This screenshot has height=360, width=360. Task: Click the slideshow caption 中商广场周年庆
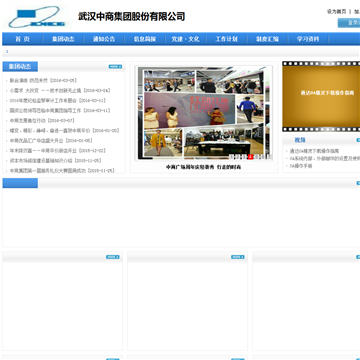click(x=204, y=167)
